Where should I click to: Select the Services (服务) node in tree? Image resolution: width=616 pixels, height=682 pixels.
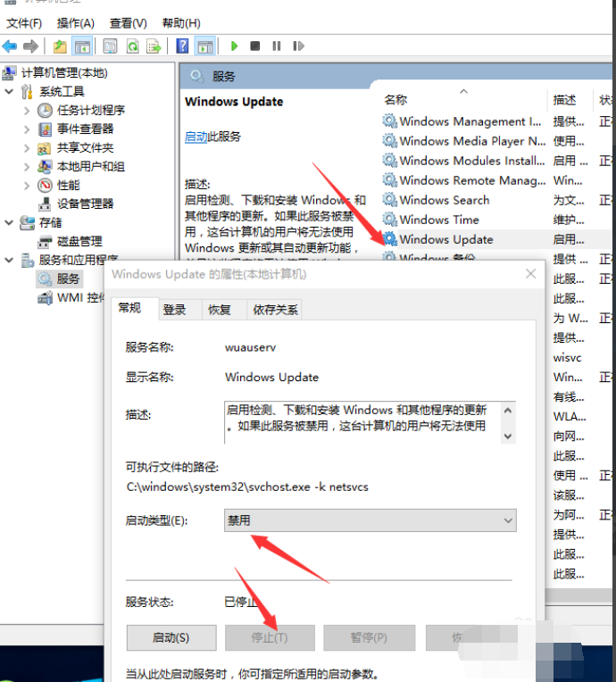59,279
